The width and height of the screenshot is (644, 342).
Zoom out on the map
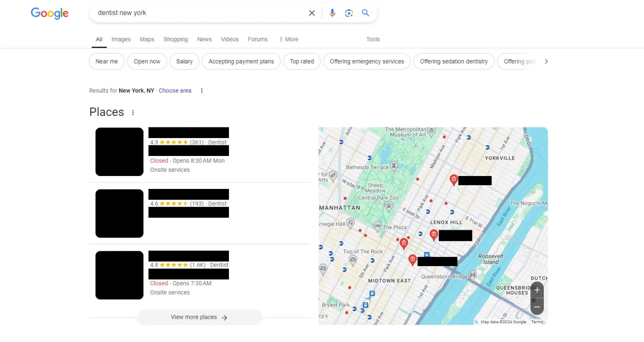point(537,307)
